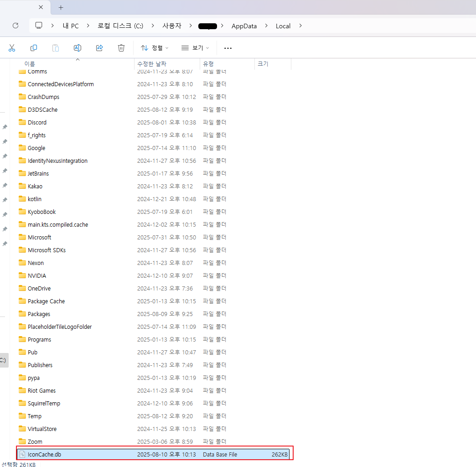Open the 보기 view dropdown
The height and width of the screenshot is (467, 476).
(195, 48)
